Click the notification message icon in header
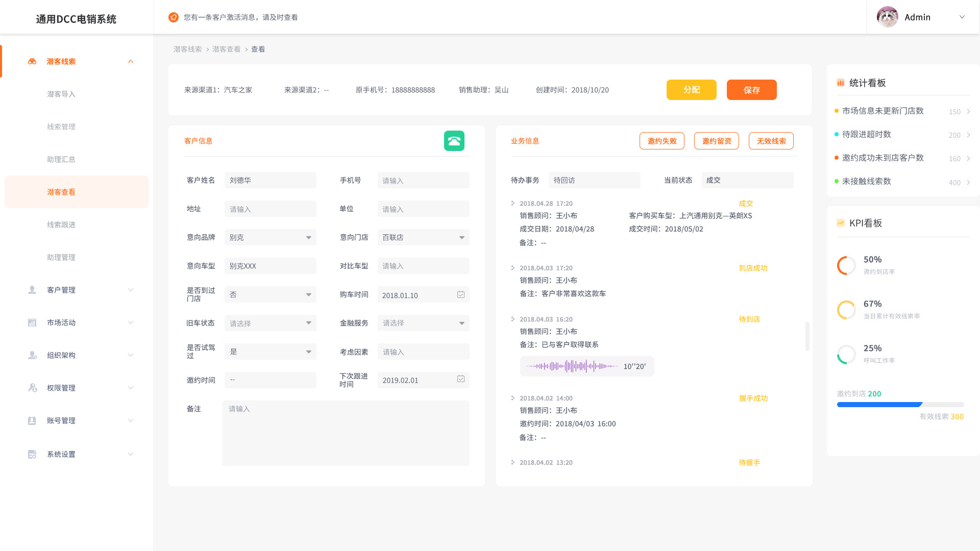Image resolution: width=980 pixels, height=551 pixels. [x=174, y=17]
